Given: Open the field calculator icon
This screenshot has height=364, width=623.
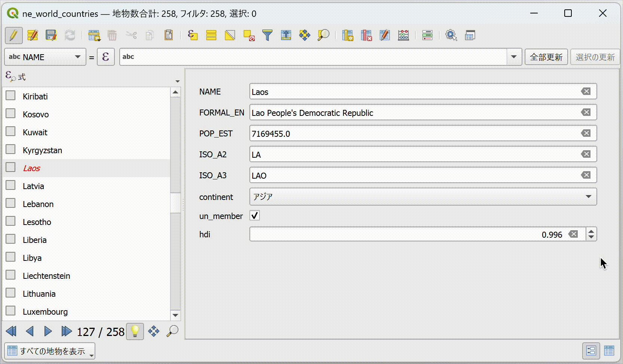Looking at the screenshot, I should click(403, 36).
